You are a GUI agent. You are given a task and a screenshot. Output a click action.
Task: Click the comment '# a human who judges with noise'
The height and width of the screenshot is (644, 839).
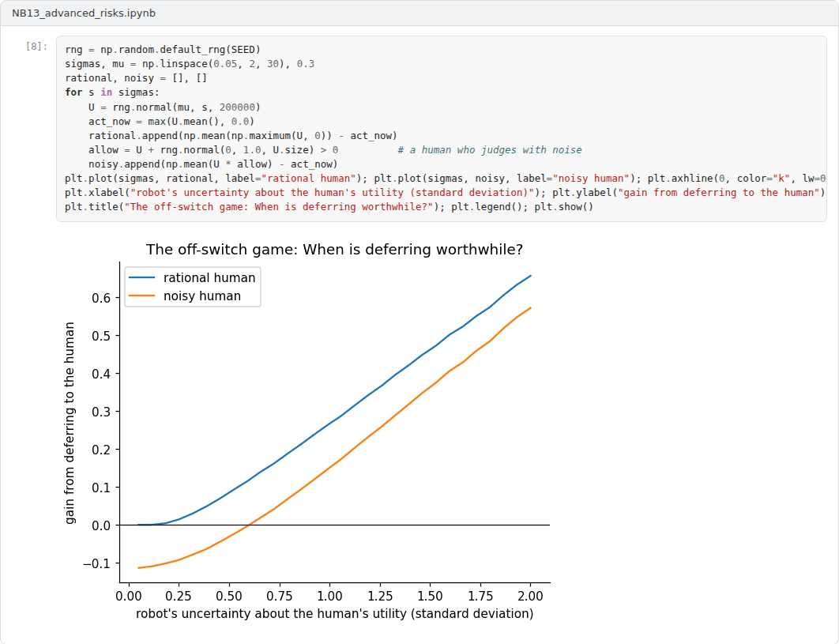click(x=490, y=150)
